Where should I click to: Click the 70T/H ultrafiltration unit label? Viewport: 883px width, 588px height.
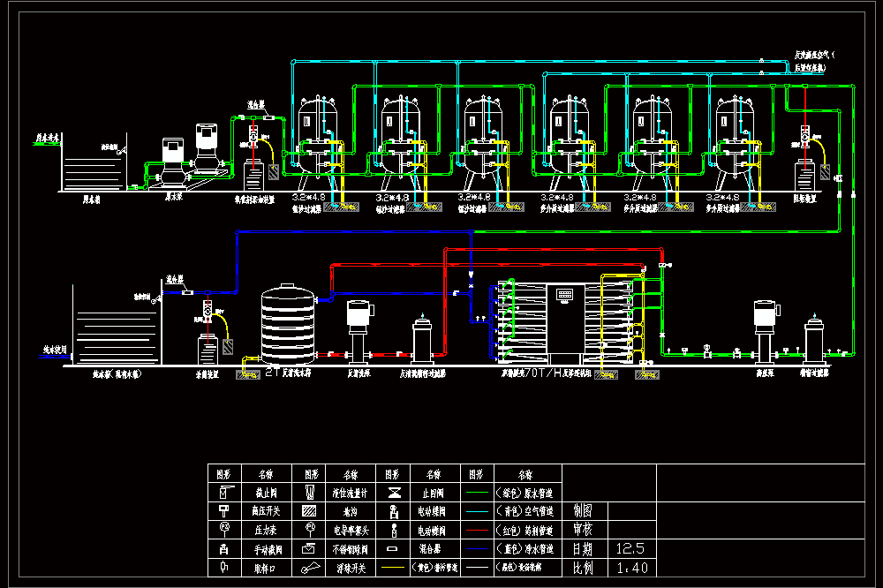click(547, 373)
